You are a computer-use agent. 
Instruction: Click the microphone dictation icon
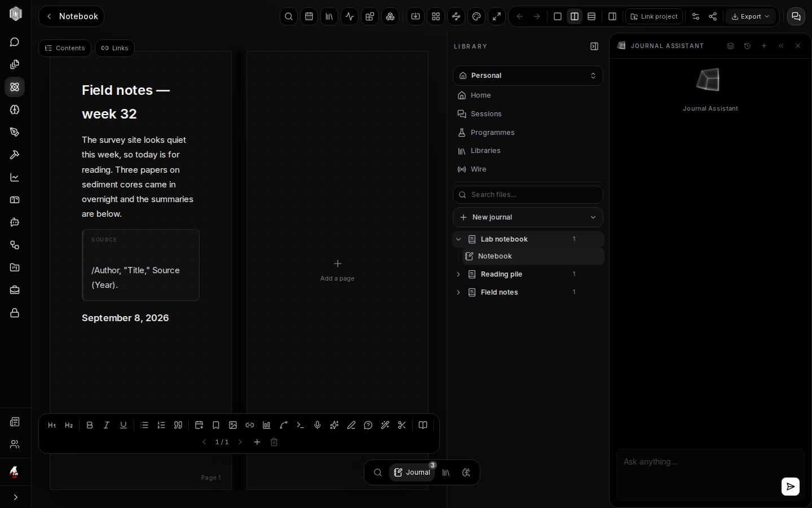tap(317, 425)
